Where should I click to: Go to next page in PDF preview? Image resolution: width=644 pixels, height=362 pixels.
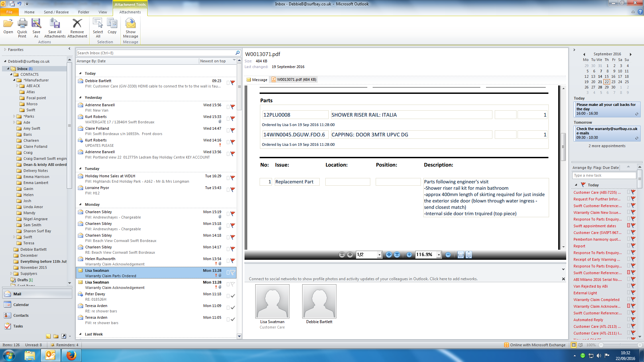[389, 255]
